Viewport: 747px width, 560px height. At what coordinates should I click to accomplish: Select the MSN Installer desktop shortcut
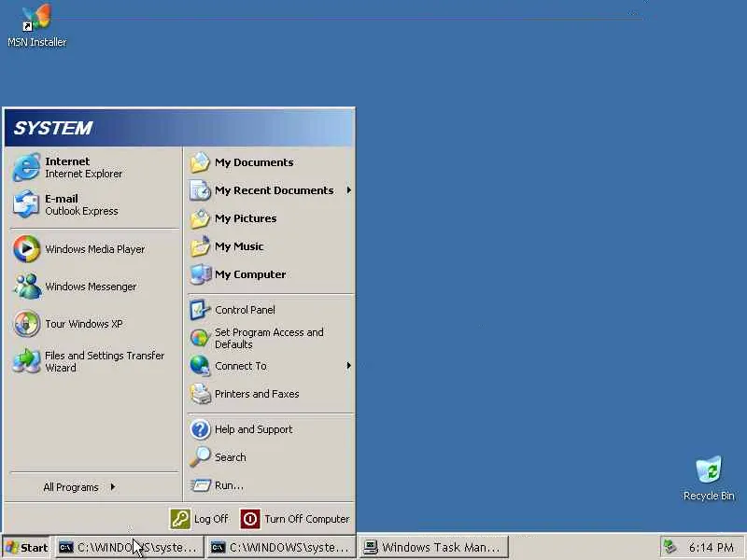pyautogui.click(x=36, y=26)
